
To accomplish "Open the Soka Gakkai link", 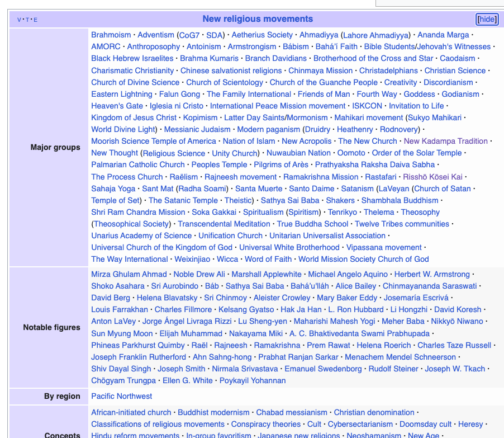I will pos(214,212).
